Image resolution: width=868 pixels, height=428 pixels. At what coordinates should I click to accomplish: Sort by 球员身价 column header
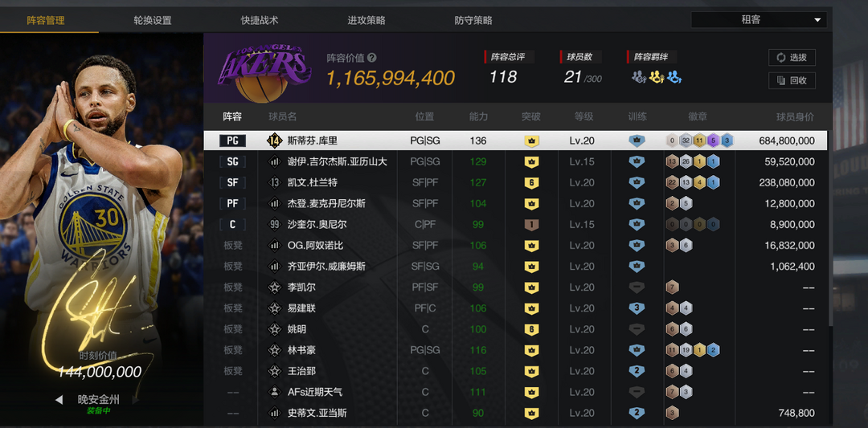tap(795, 116)
